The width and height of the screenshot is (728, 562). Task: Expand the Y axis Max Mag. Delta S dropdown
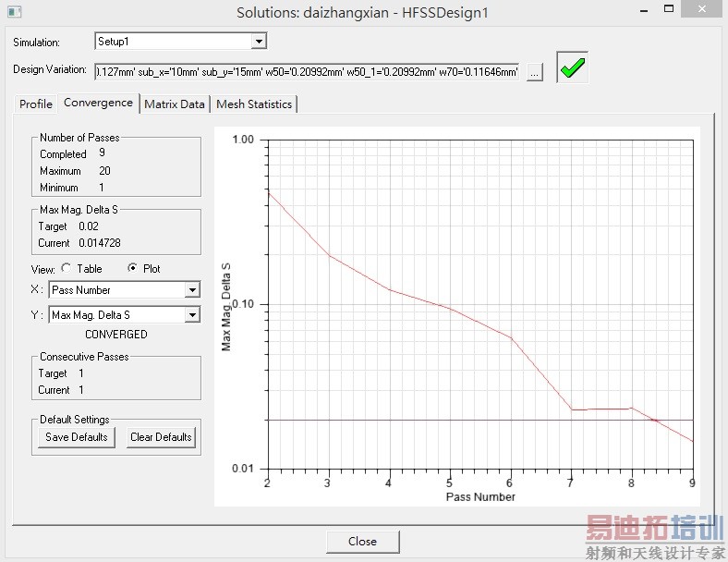pos(192,315)
